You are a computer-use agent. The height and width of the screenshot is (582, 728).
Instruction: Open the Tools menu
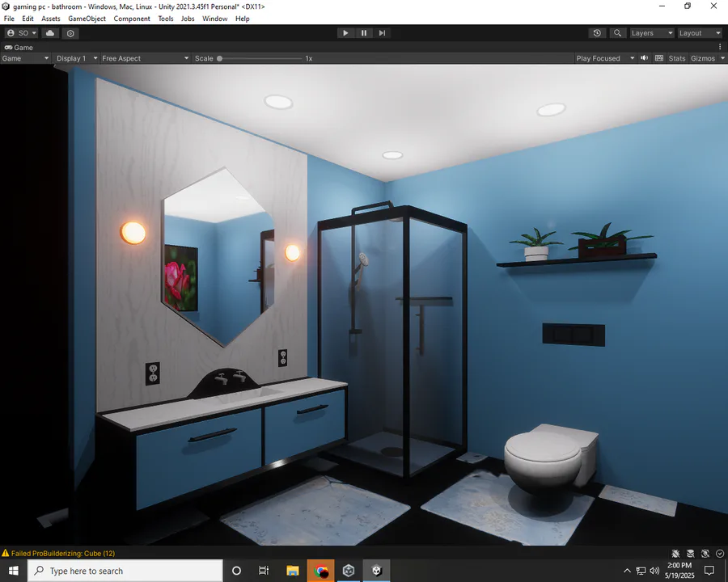tap(166, 19)
